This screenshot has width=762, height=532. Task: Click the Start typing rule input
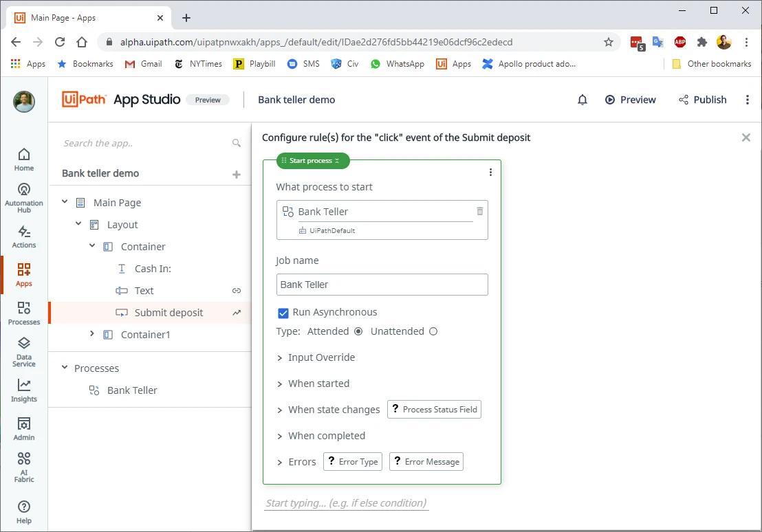click(347, 503)
